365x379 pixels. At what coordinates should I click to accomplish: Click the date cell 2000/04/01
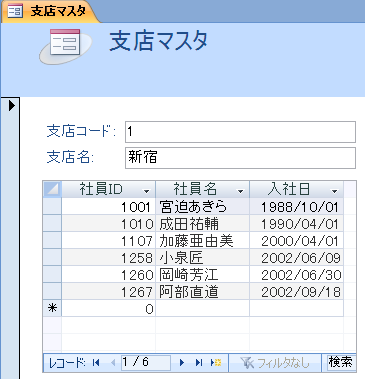click(297, 241)
